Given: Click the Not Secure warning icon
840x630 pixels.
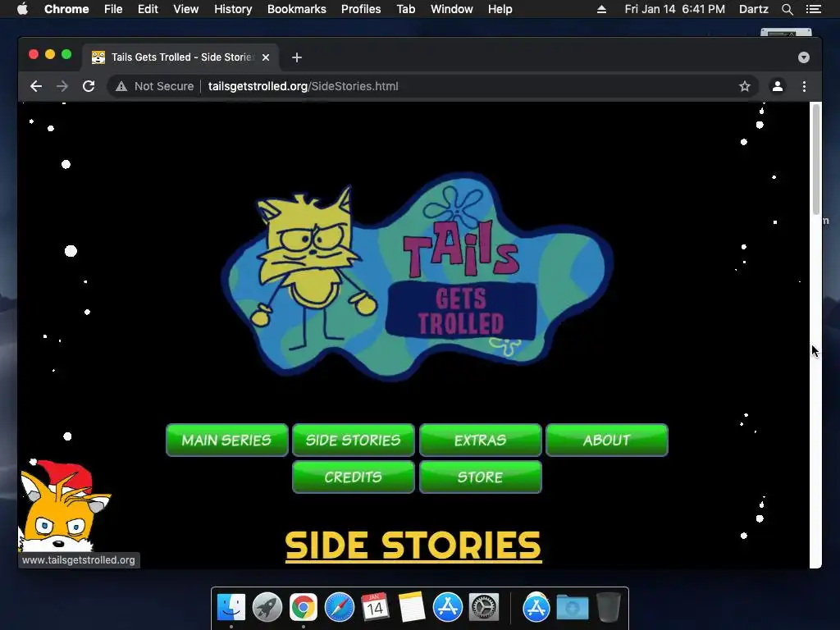Looking at the screenshot, I should click(x=121, y=86).
